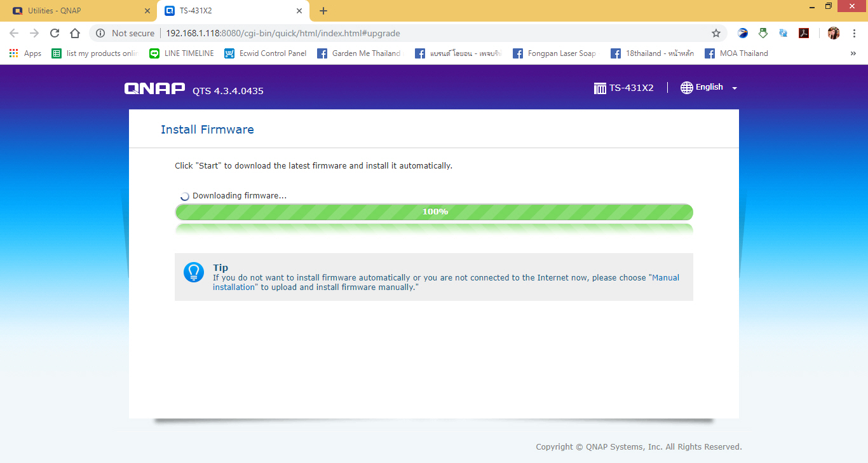Open the EagleGet downloader extension

click(x=743, y=32)
